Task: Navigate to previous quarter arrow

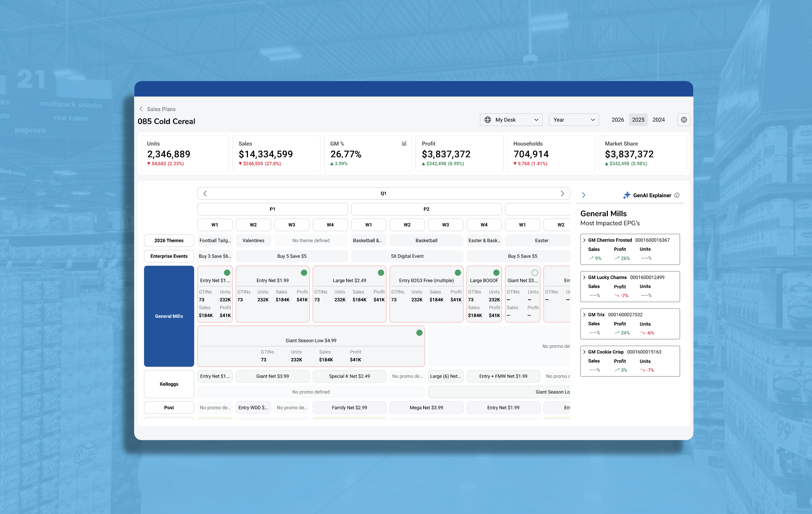Action: coord(205,193)
